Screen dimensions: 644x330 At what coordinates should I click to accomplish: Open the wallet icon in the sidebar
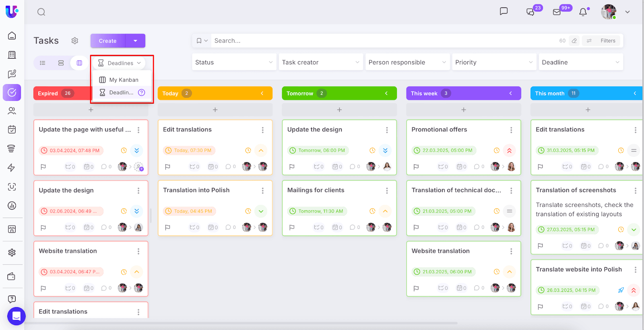(x=12, y=276)
